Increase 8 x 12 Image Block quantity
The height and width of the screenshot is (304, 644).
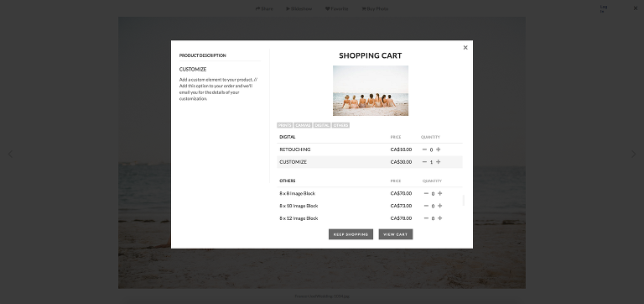(440, 218)
